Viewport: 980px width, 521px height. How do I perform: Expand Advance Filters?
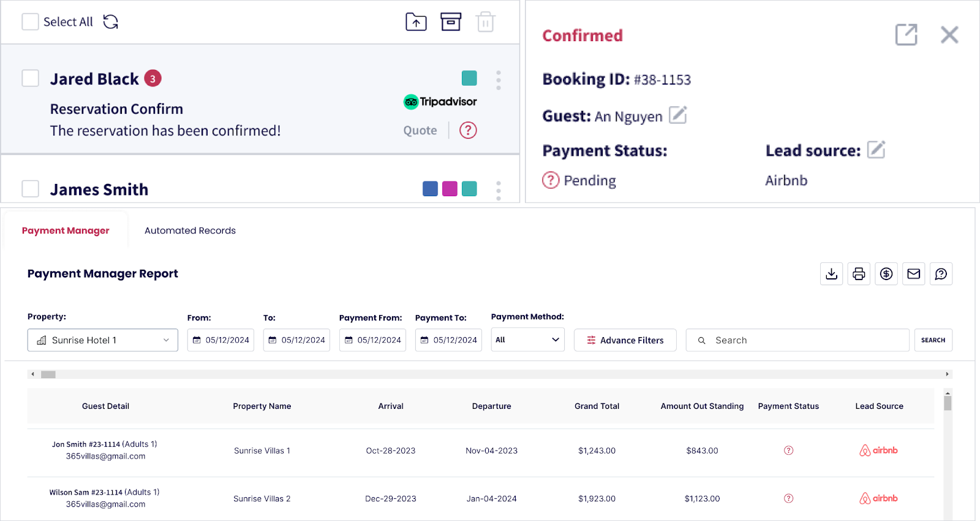(x=625, y=340)
